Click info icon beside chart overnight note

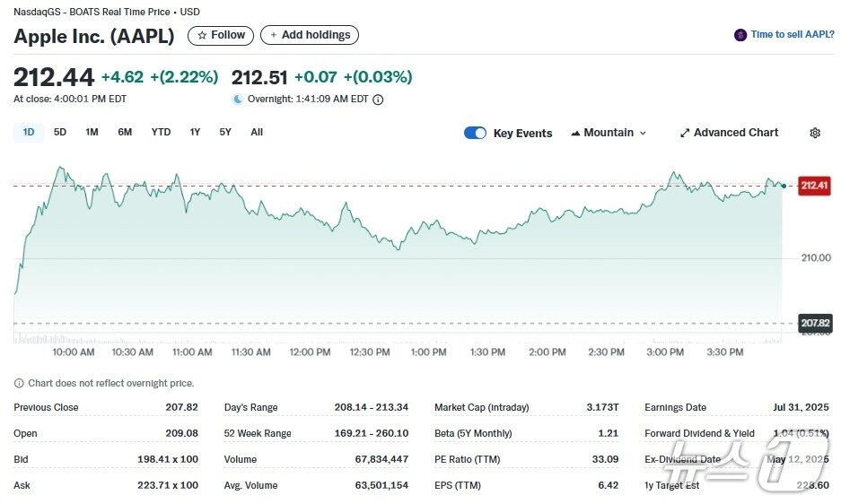tap(19, 383)
